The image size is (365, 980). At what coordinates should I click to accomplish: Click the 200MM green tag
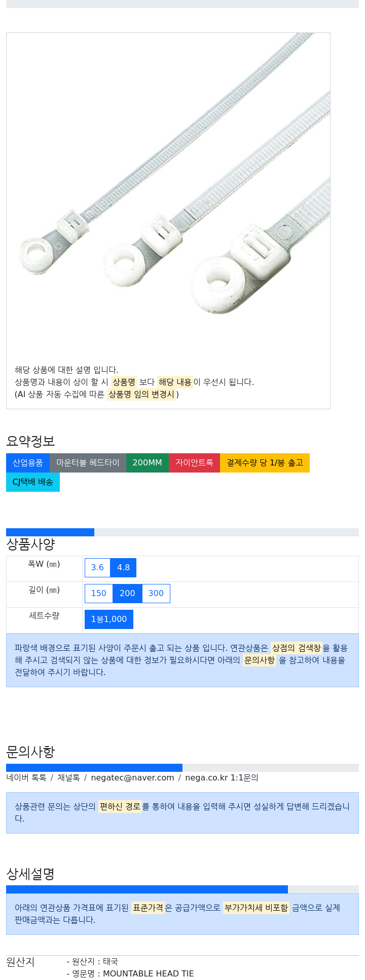coord(148,463)
